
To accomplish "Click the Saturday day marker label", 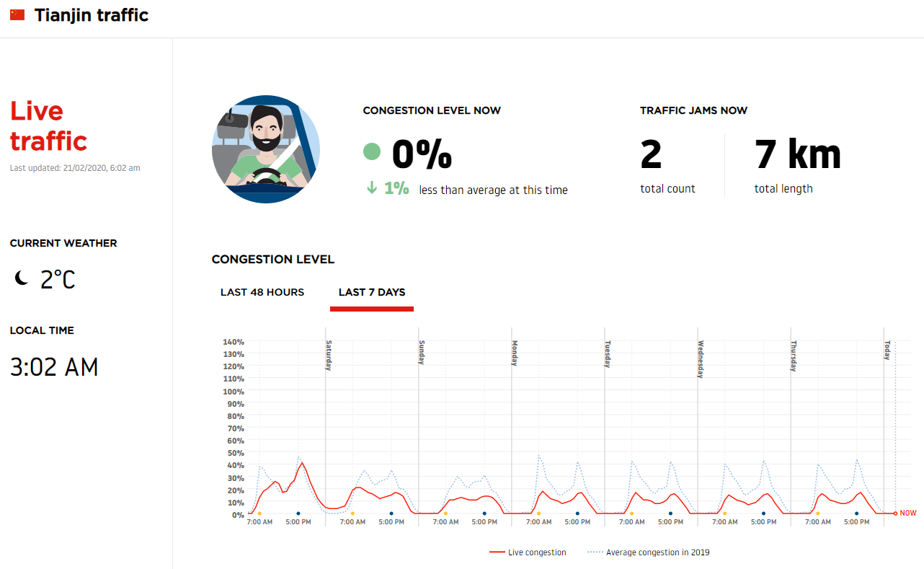I will tap(329, 355).
